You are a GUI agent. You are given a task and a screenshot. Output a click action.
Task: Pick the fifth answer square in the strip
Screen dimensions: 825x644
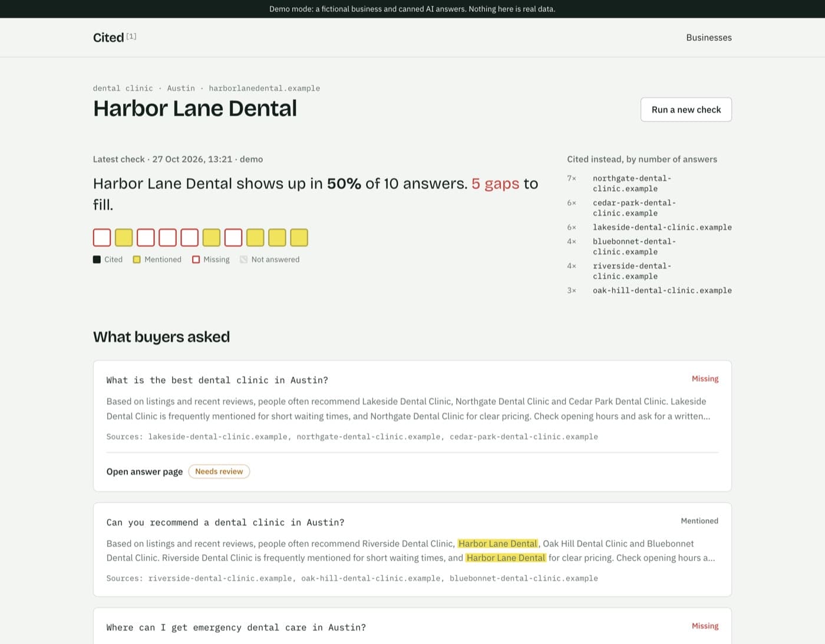(189, 237)
